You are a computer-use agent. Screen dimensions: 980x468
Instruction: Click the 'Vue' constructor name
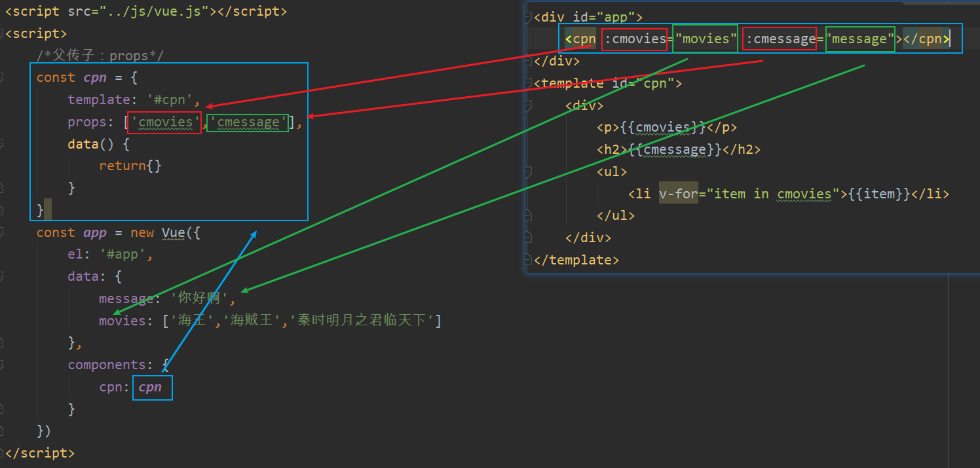[x=174, y=232]
